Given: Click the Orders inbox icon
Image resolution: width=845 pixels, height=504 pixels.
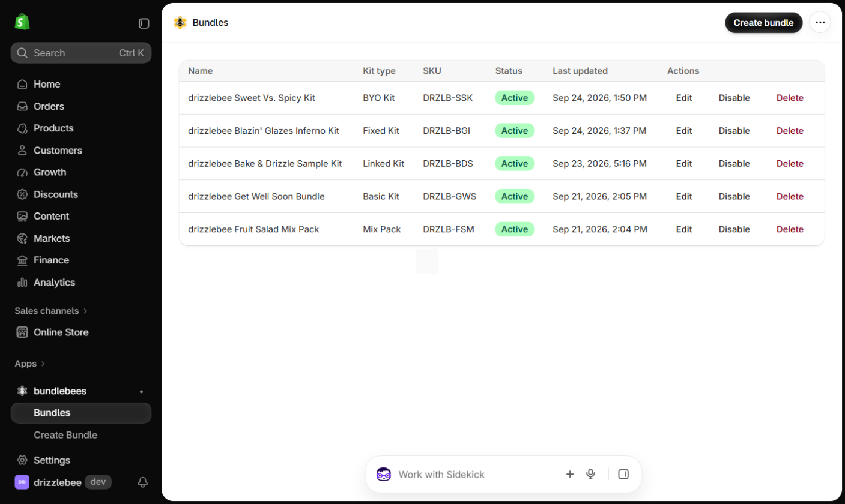Looking at the screenshot, I should (x=22, y=106).
